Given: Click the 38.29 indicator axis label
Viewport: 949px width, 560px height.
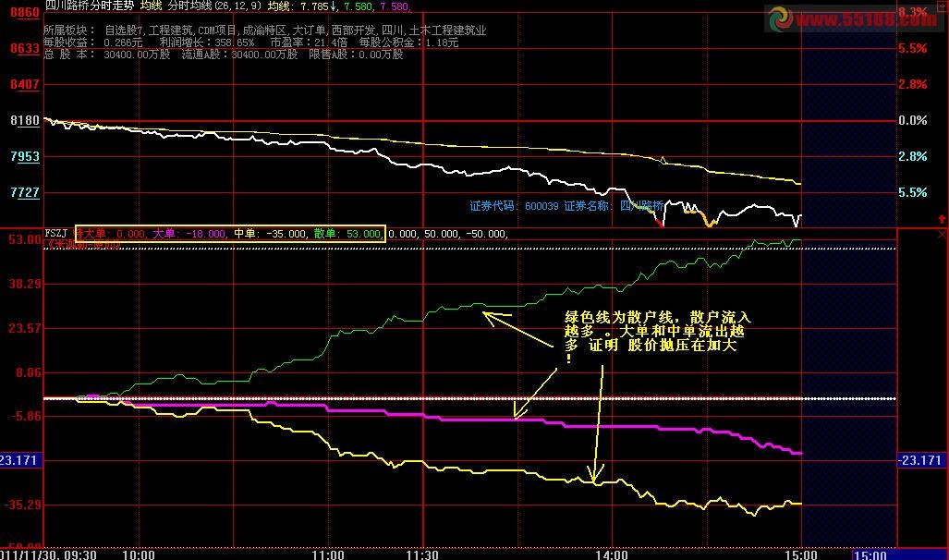Looking at the screenshot, I should click(x=25, y=284).
